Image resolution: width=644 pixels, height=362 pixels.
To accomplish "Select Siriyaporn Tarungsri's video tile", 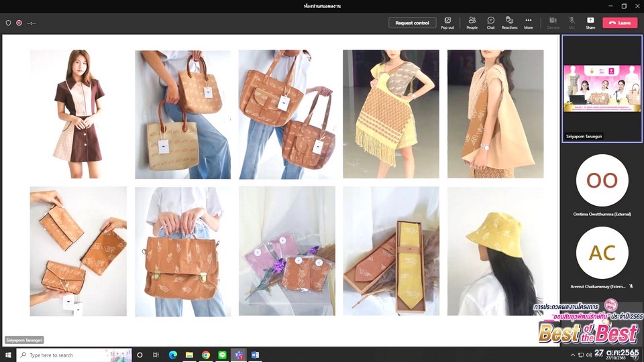I will coord(602,88).
